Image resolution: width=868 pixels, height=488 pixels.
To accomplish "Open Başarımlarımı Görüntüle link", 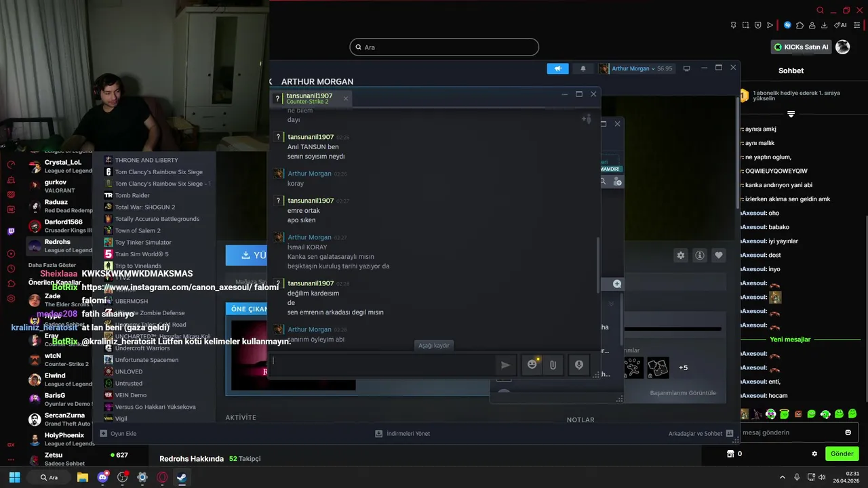I will [x=683, y=393].
